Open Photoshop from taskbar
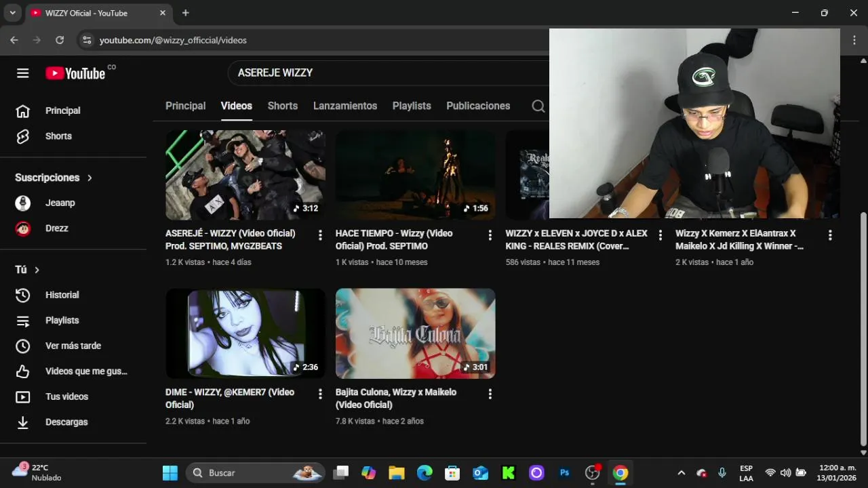868x488 pixels. [564, 473]
